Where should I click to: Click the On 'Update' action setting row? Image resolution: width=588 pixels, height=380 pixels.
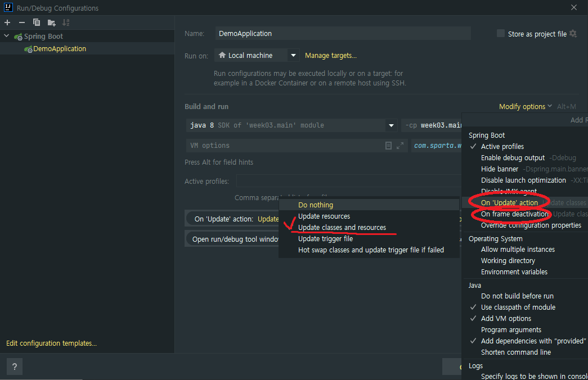coord(232,219)
